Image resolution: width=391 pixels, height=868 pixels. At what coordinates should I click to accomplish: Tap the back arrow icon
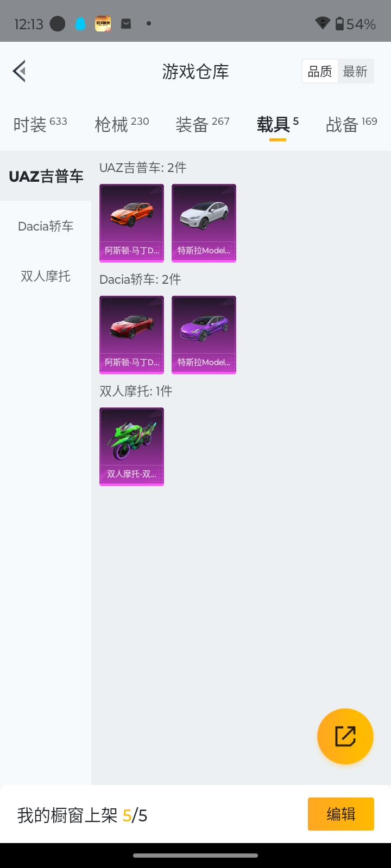pyautogui.click(x=20, y=71)
